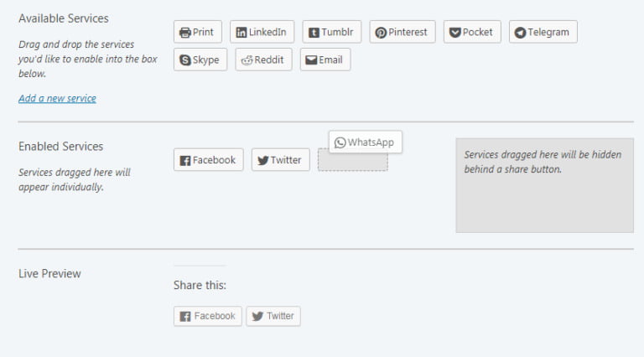This screenshot has height=357, width=644.
Task: Click the Email envelope icon
Action: [311, 59]
